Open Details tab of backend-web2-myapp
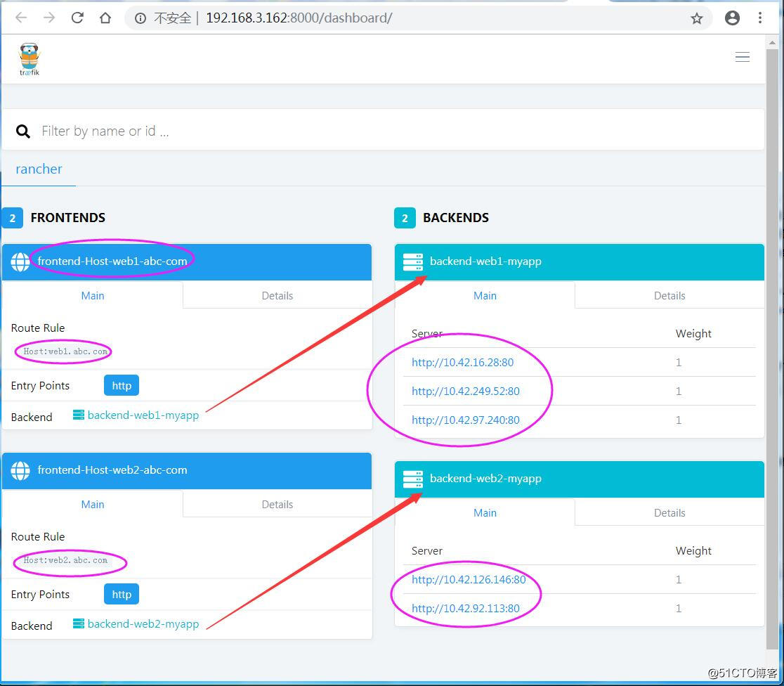The image size is (784, 686). (669, 513)
